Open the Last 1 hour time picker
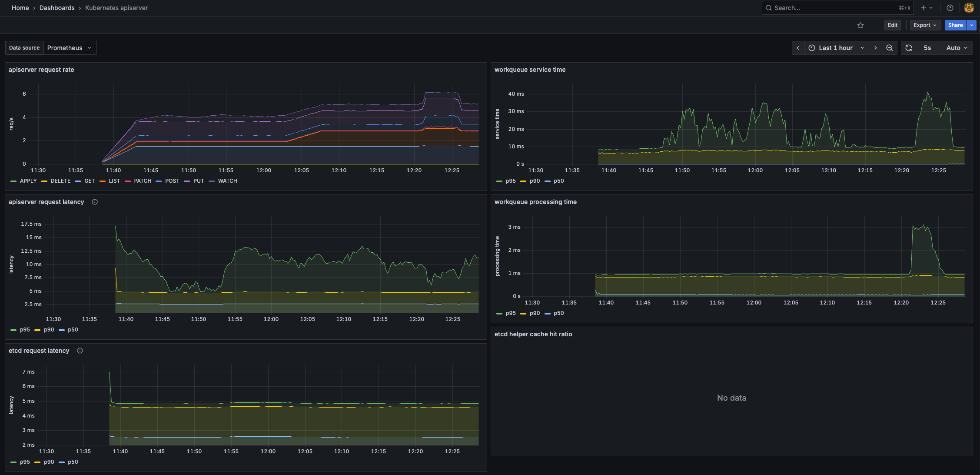The height and width of the screenshot is (475, 980). tap(836, 48)
